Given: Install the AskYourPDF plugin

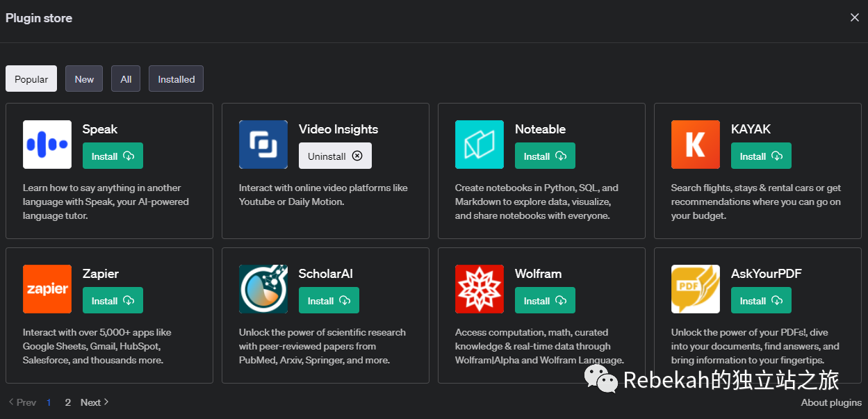Looking at the screenshot, I should 761,300.
